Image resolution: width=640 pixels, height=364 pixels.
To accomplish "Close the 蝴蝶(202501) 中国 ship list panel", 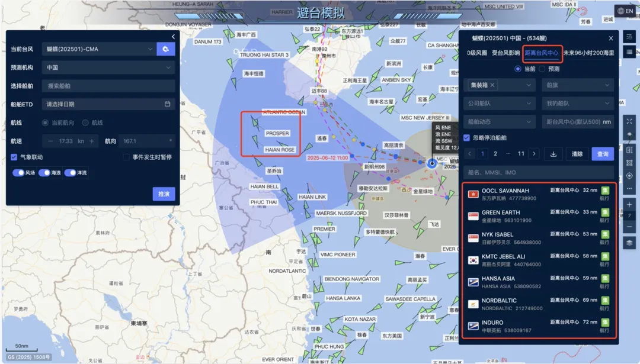I will [x=610, y=38].
